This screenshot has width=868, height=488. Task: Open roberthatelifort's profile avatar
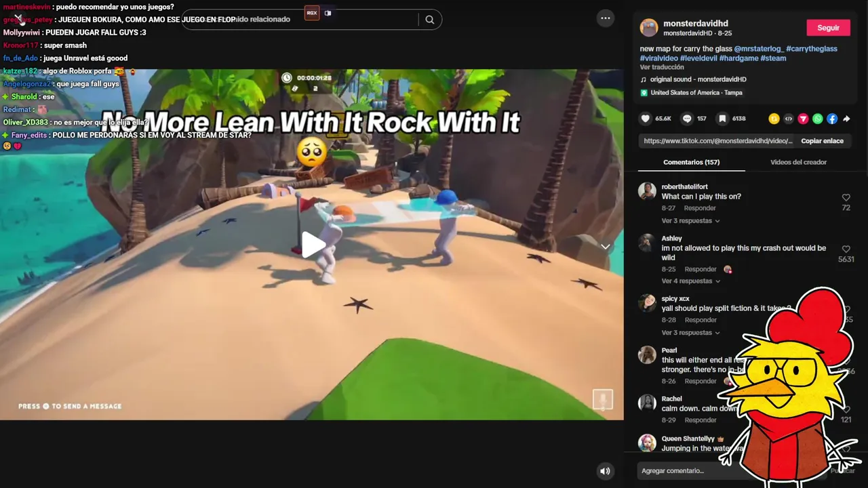click(647, 190)
